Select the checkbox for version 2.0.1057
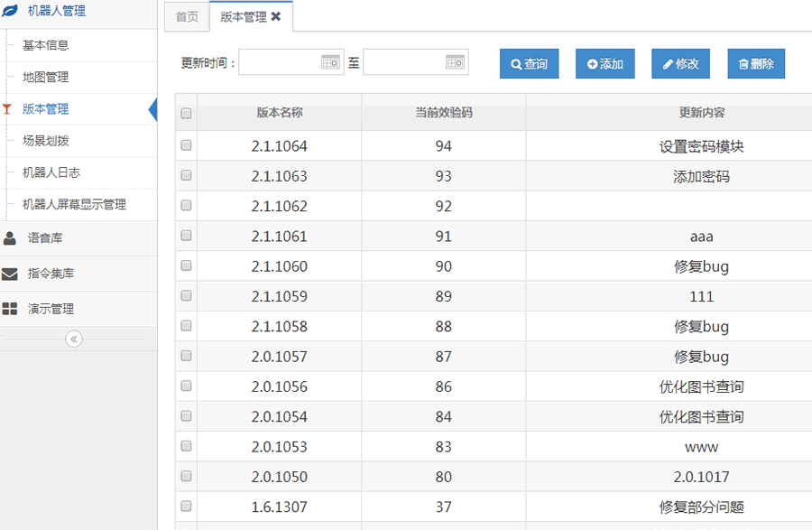812x530 pixels. pos(186,356)
